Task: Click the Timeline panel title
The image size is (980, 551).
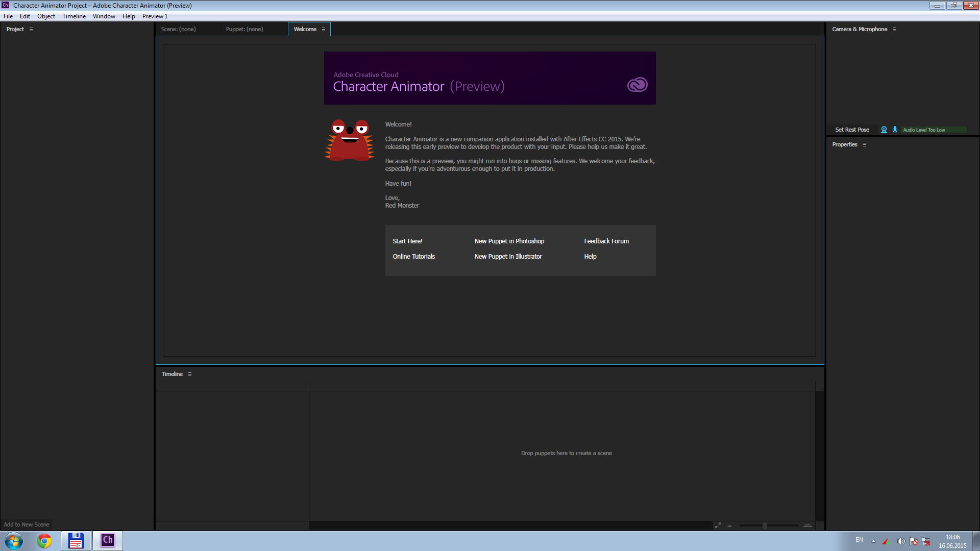Action: [x=172, y=374]
